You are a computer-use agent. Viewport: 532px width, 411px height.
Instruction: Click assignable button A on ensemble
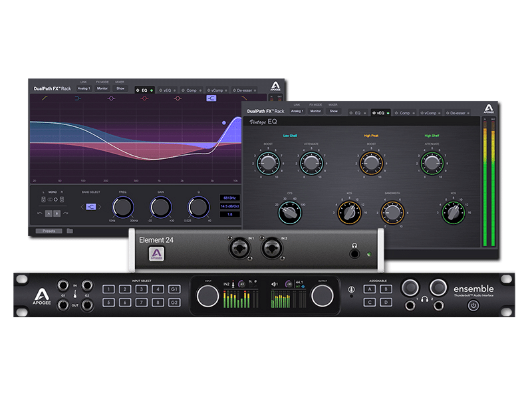[370, 289]
